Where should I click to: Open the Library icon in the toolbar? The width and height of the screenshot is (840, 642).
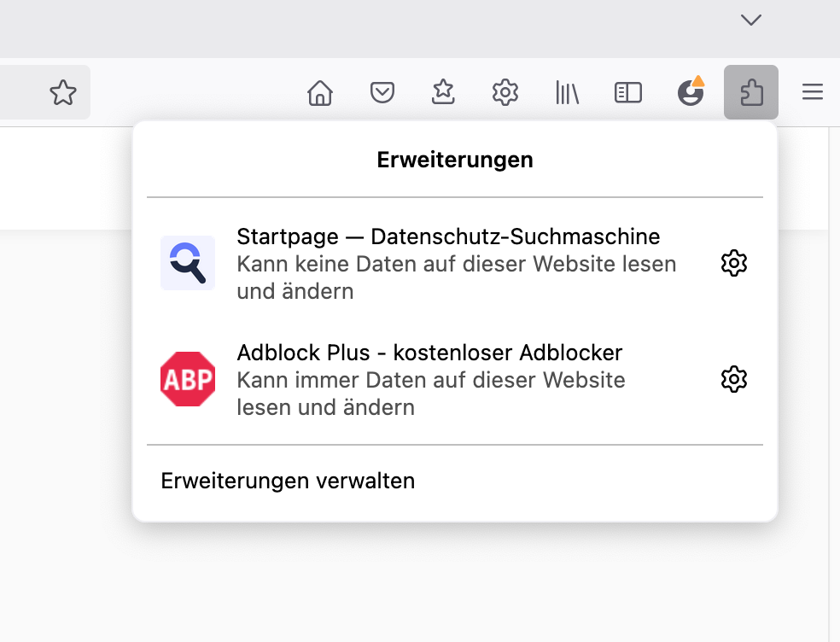[x=567, y=92]
